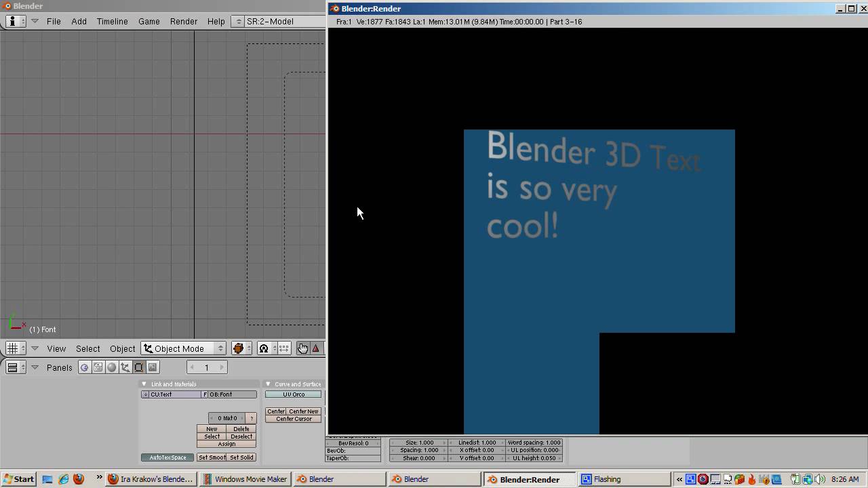Select the Shading context sphere icon

(112, 367)
